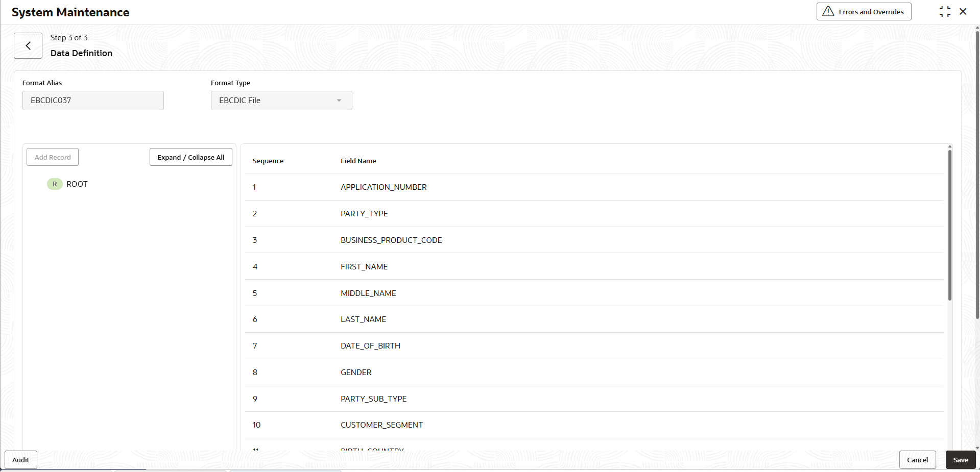The image size is (980, 472).
Task: Select the GENDER field row
Action: coord(594,372)
